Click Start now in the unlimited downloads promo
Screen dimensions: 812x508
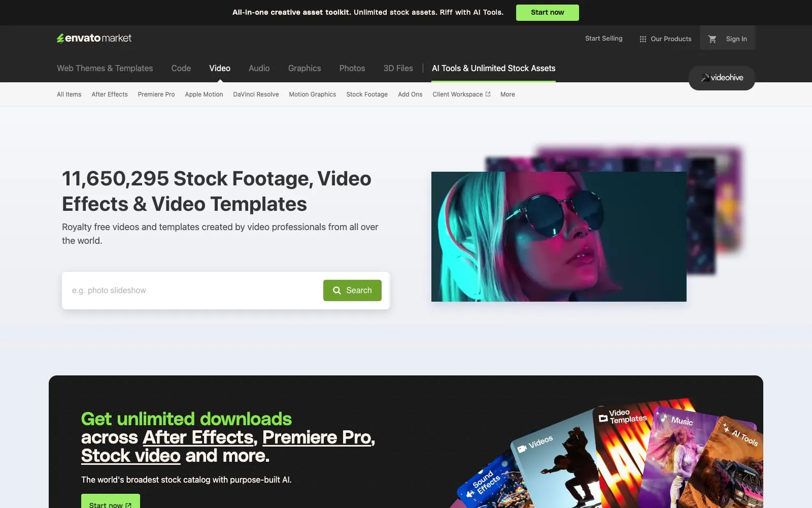(110, 501)
